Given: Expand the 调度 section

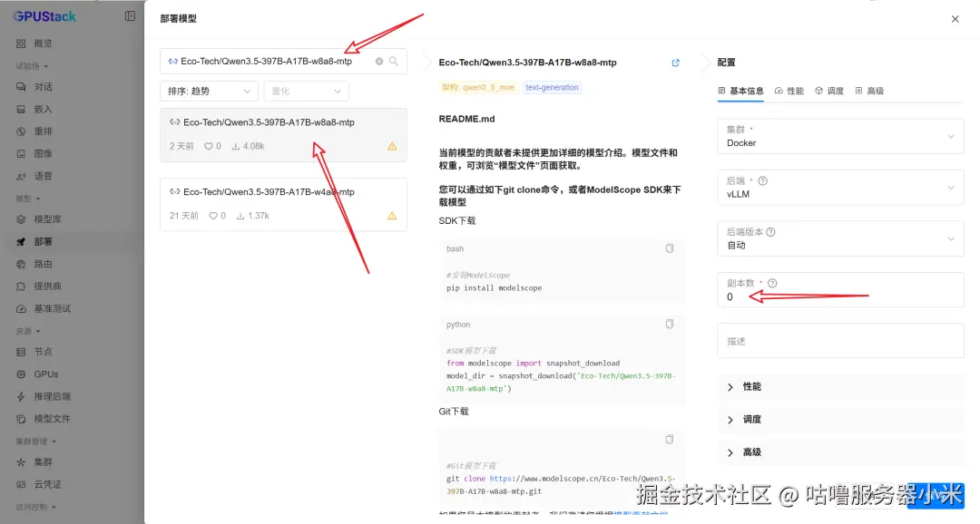Looking at the screenshot, I should [x=840, y=420].
